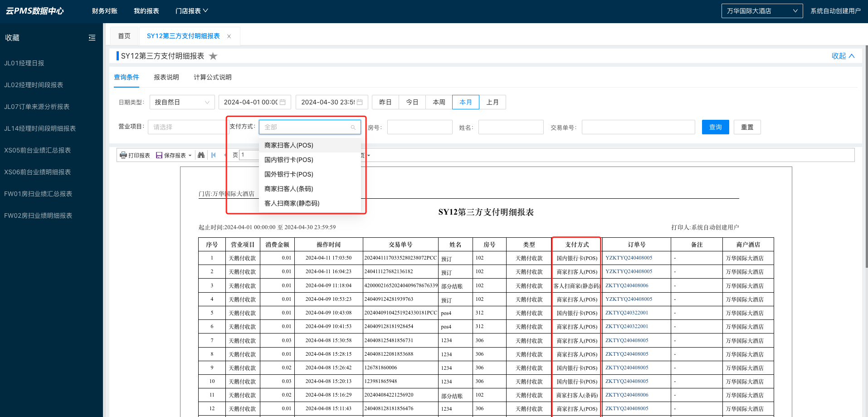Select 查询条件 tab
868x417 pixels.
(x=127, y=77)
